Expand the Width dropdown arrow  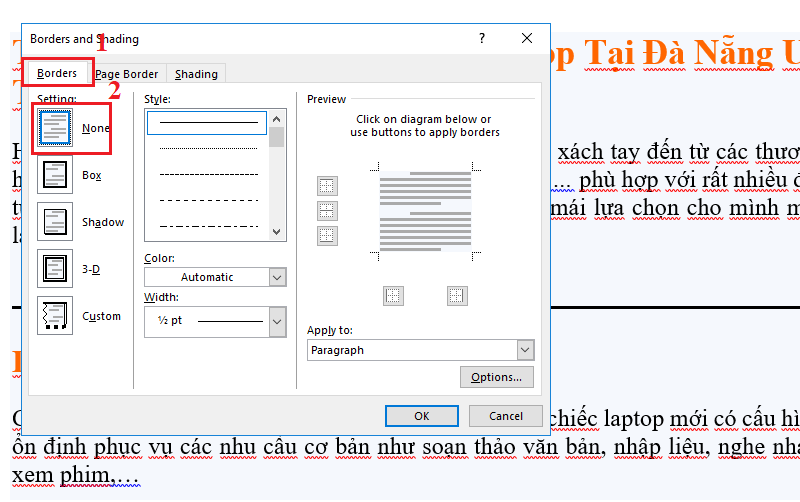tap(278, 322)
